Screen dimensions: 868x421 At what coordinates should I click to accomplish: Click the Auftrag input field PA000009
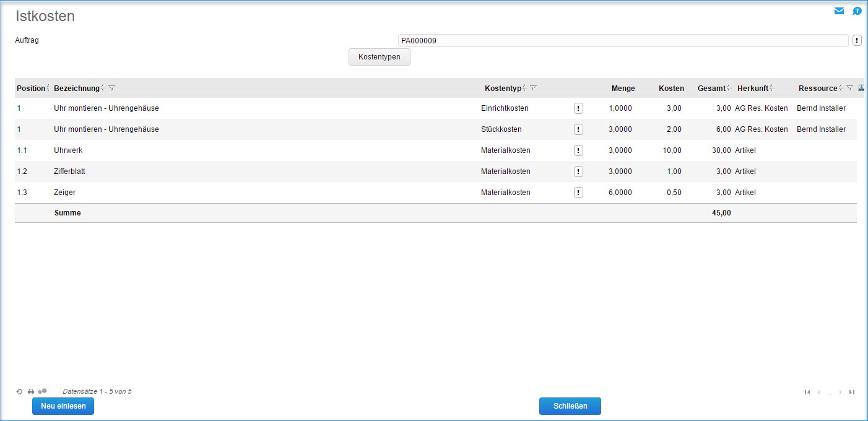coord(622,41)
